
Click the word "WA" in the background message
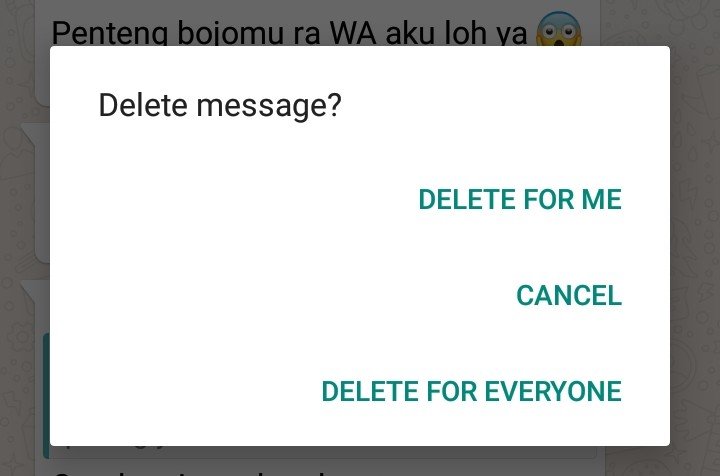[x=354, y=33]
